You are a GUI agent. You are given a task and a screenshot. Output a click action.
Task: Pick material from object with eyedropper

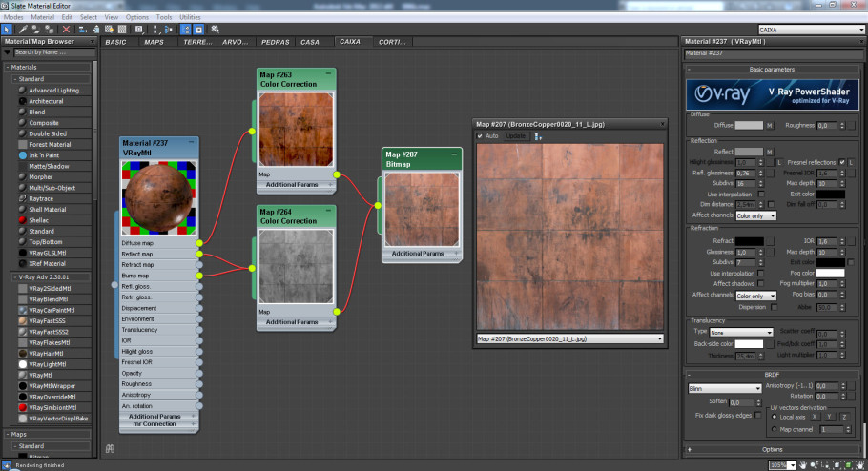[23, 30]
